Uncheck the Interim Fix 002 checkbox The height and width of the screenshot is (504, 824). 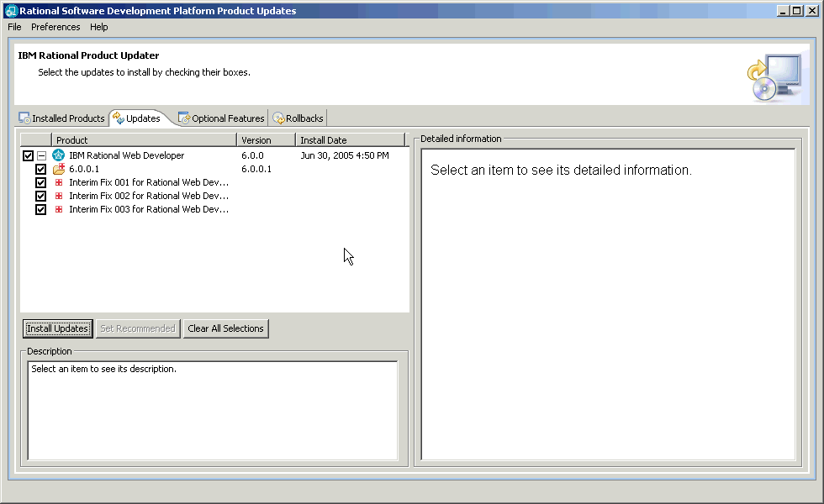40,196
